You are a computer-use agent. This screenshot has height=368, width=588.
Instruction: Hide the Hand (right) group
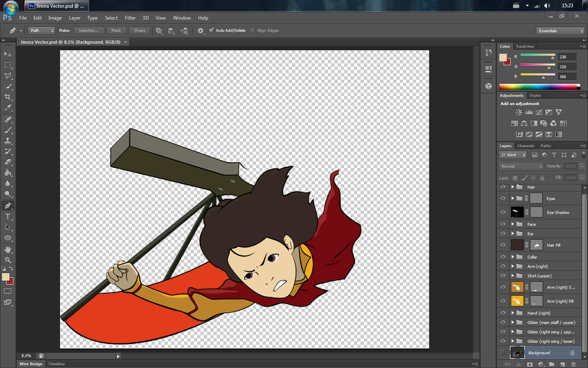(503, 313)
